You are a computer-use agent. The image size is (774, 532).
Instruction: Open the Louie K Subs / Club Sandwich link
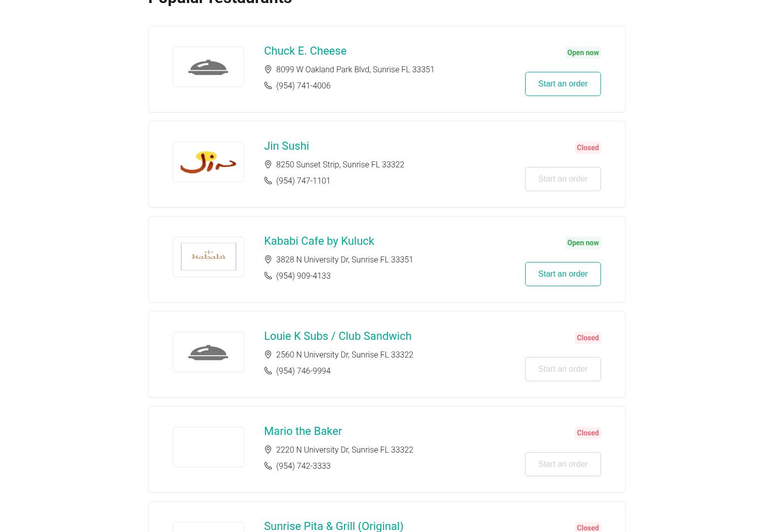[337, 336]
